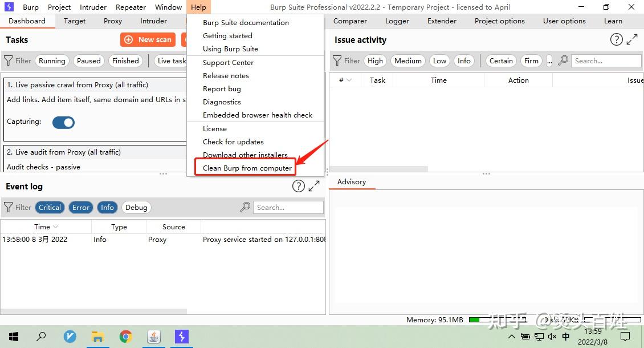Toggle the Debug event log filter

pyautogui.click(x=136, y=207)
